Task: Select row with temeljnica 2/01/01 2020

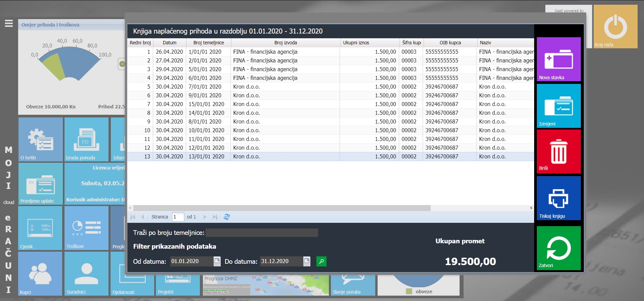Action: click(x=331, y=60)
